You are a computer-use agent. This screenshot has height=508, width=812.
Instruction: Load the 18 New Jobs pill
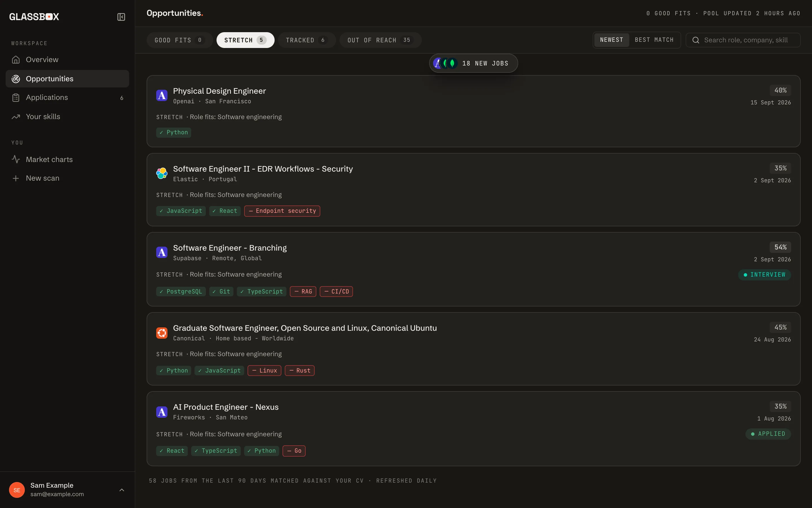click(473, 63)
